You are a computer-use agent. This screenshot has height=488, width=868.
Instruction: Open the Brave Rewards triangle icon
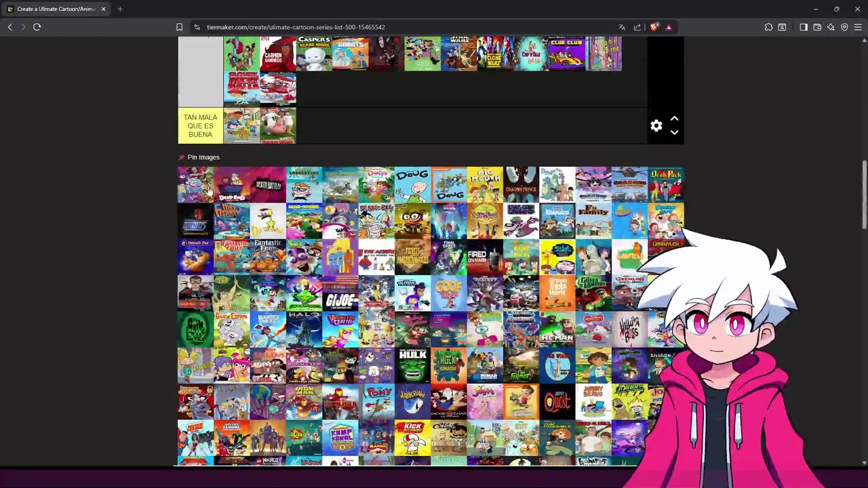coord(669,27)
